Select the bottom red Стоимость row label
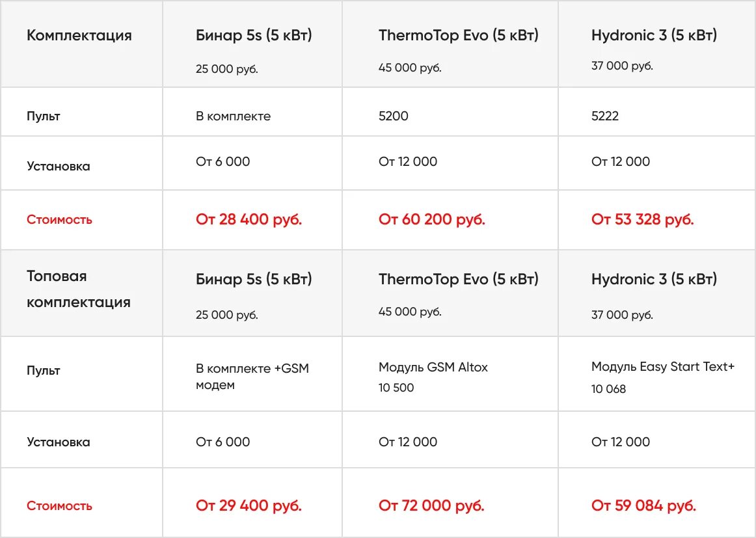The image size is (756, 538). tap(59, 505)
